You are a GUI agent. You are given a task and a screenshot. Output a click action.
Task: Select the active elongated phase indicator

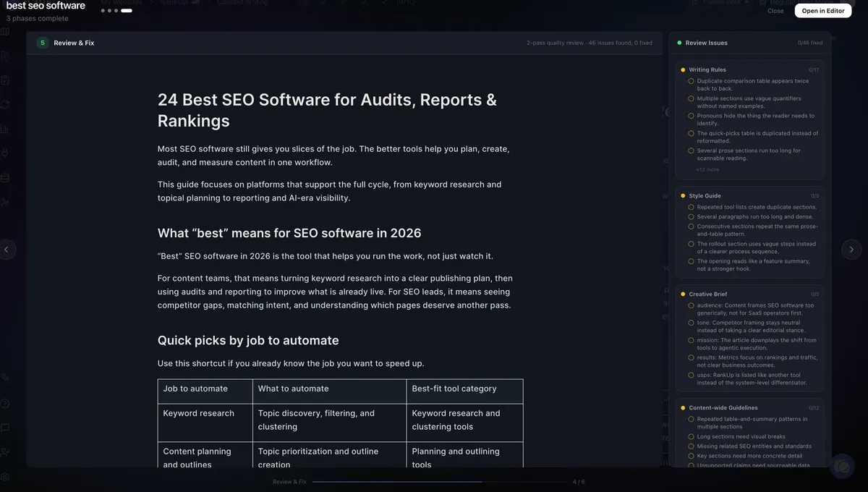[127, 11]
